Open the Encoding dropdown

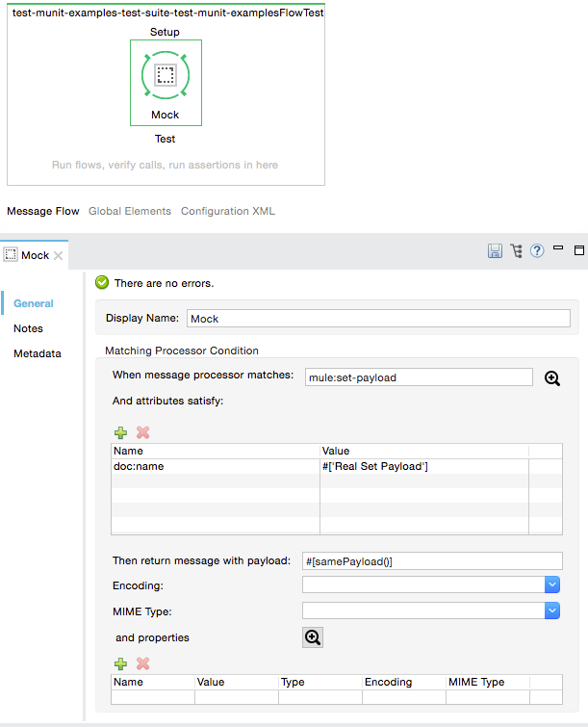click(x=551, y=584)
